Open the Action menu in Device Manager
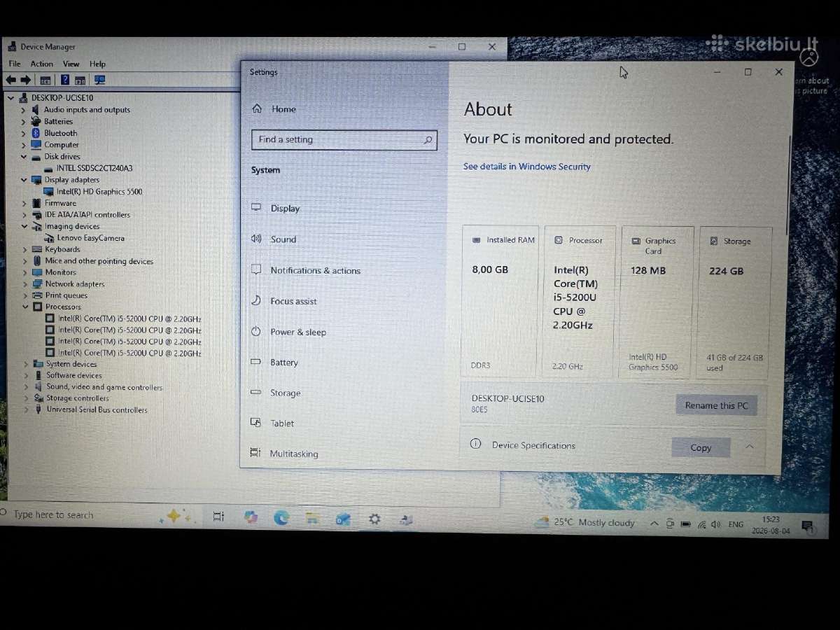This screenshot has height=630, width=840. tap(41, 64)
